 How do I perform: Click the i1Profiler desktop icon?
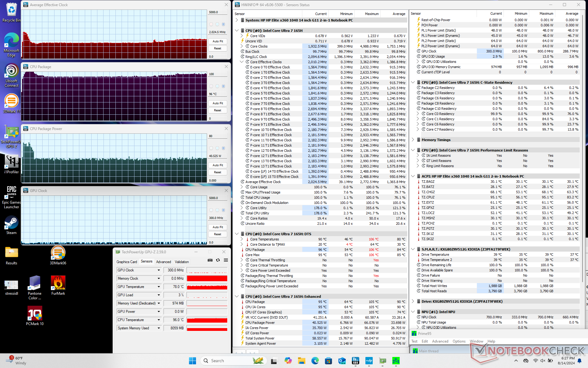pos(11,164)
